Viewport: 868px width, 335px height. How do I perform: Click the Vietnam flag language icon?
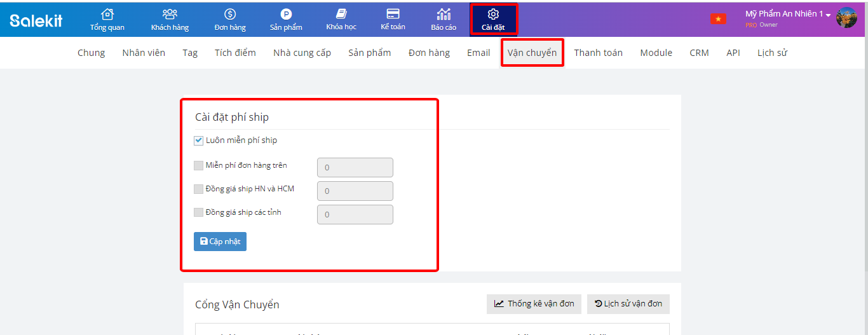pyautogui.click(x=718, y=19)
